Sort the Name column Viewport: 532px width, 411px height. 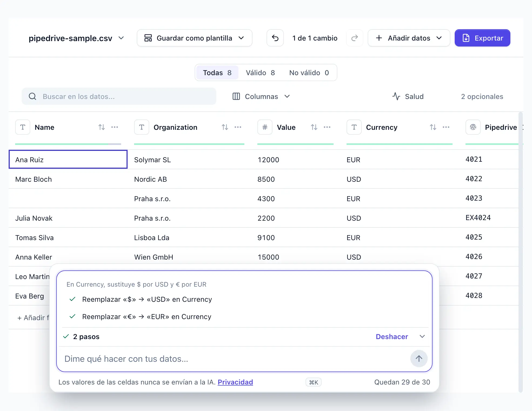[x=102, y=127]
